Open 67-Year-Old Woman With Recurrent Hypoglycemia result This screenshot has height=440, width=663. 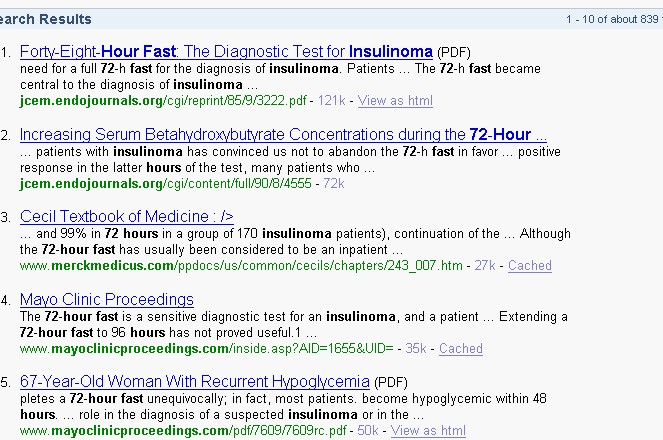click(195, 382)
